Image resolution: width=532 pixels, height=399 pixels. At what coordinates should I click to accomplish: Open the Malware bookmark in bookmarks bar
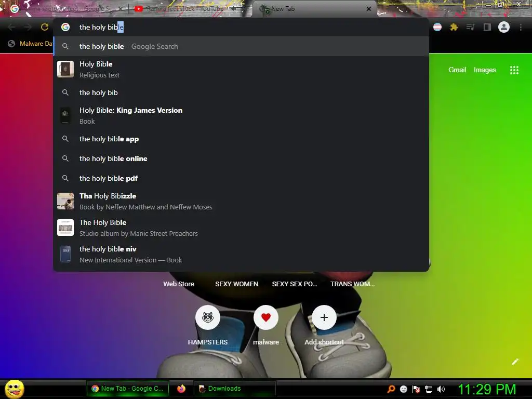[x=31, y=44]
